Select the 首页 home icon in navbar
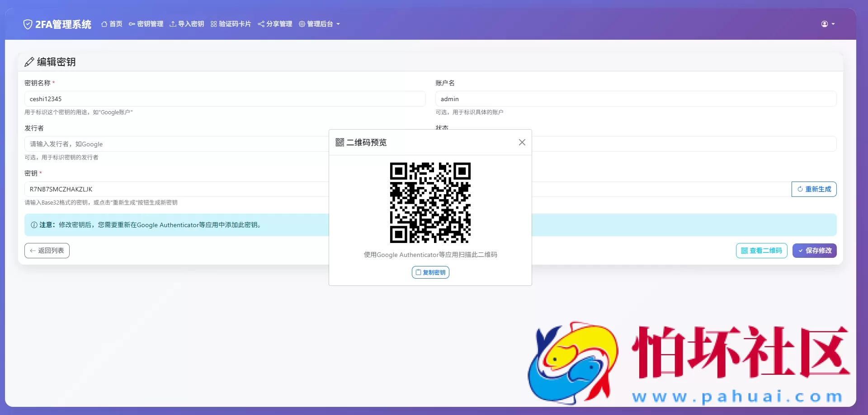 click(103, 24)
